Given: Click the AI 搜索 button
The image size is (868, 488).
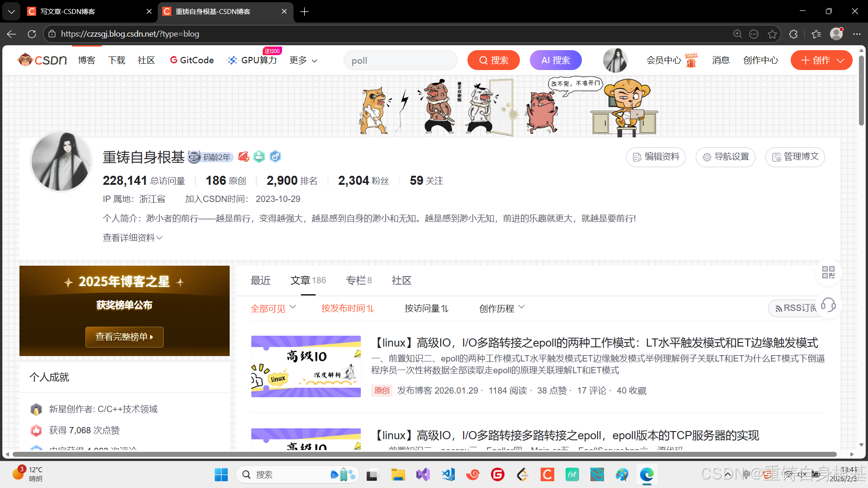Looking at the screenshot, I should 555,60.
